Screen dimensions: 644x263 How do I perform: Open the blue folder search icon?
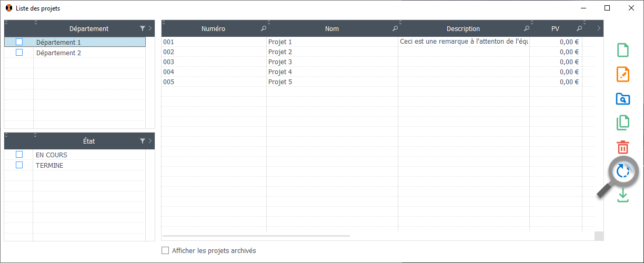tap(622, 98)
